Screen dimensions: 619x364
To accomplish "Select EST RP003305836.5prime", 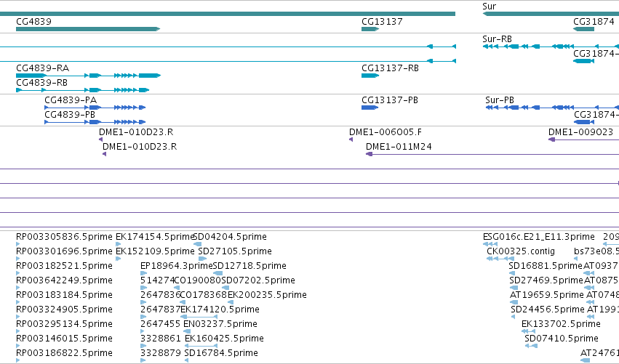I will click(x=64, y=237).
